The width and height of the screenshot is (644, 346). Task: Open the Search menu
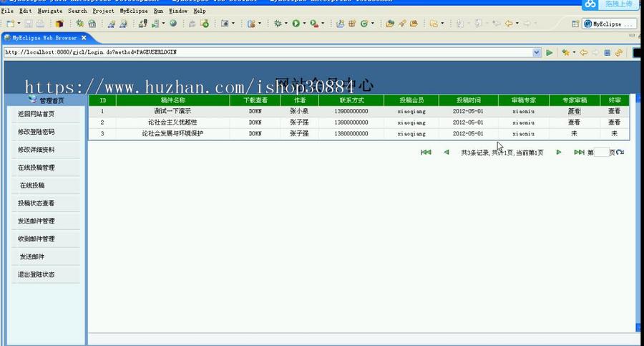pos(77,11)
